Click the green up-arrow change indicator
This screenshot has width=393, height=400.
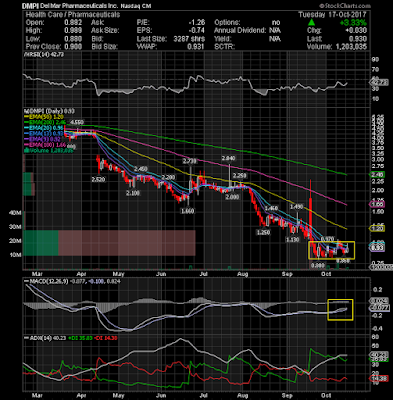click(311, 22)
